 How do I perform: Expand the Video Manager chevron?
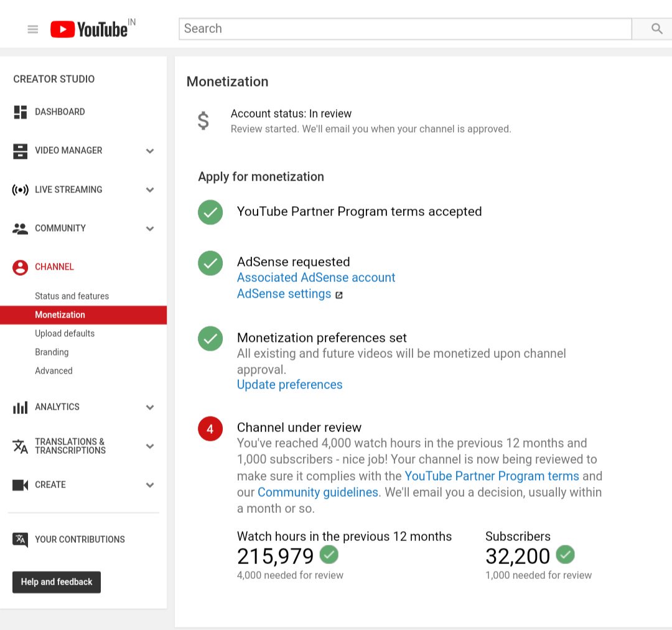[x=149, y=151]
